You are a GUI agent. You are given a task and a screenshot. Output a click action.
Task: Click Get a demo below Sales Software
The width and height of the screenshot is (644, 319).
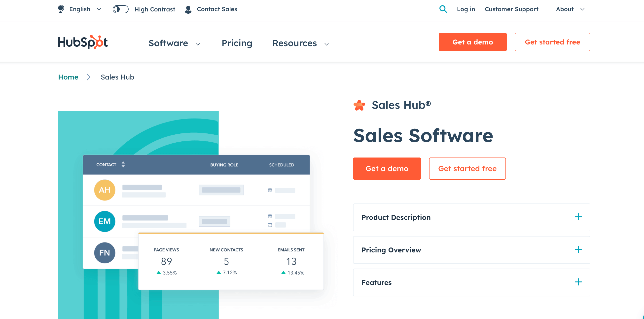click(387, 168)
